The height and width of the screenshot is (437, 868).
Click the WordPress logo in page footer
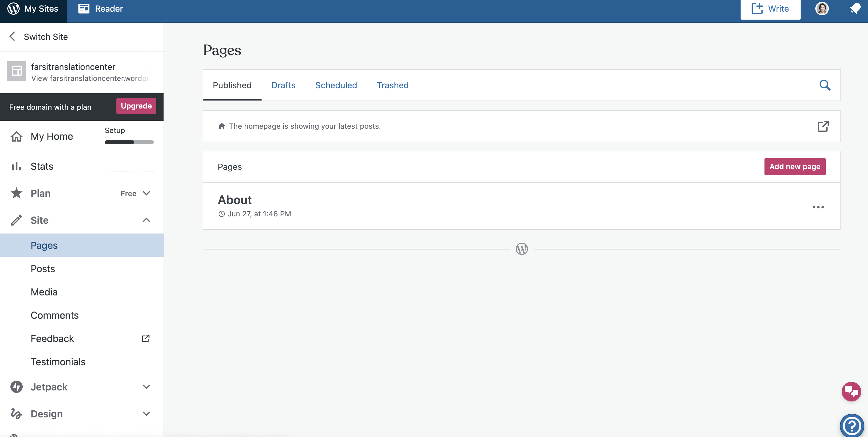pos(522,249)
